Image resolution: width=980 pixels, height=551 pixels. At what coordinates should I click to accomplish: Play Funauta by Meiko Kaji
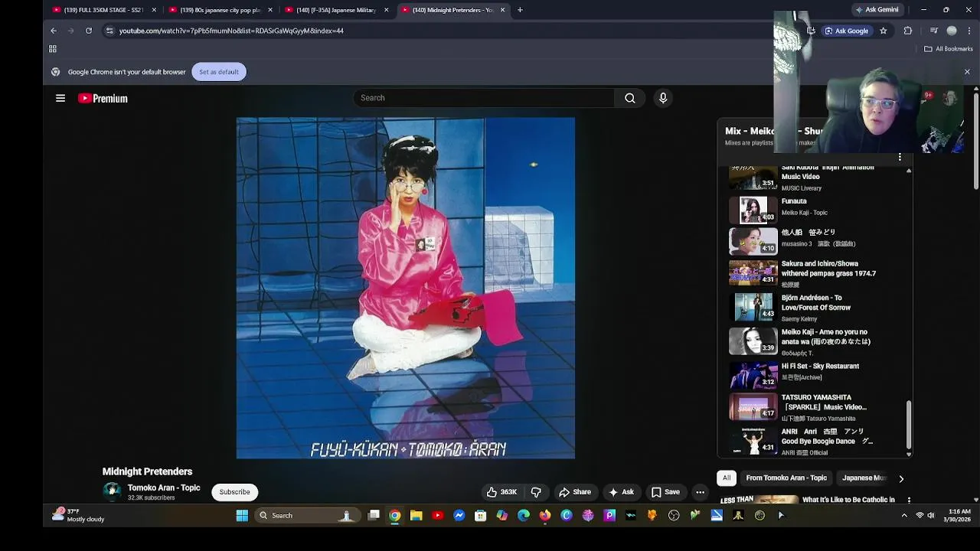815,208
